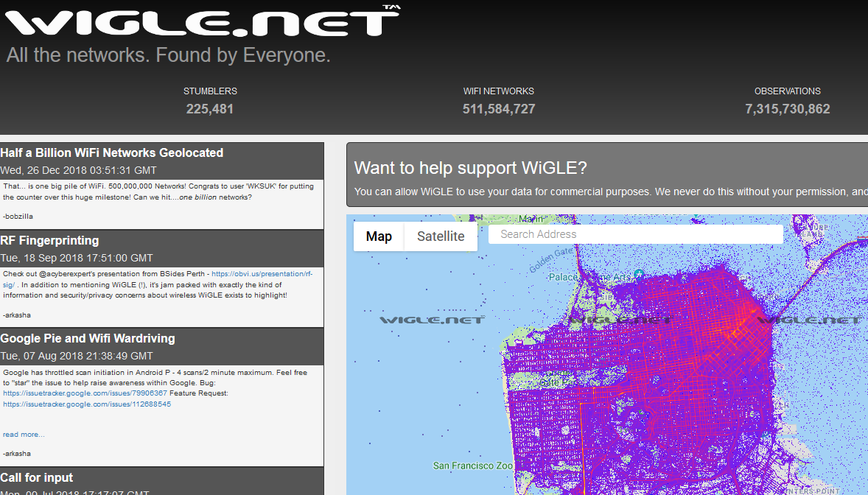Open RF Fingerprinting news heading
The image size is (868, 495).
click(50, 240)
